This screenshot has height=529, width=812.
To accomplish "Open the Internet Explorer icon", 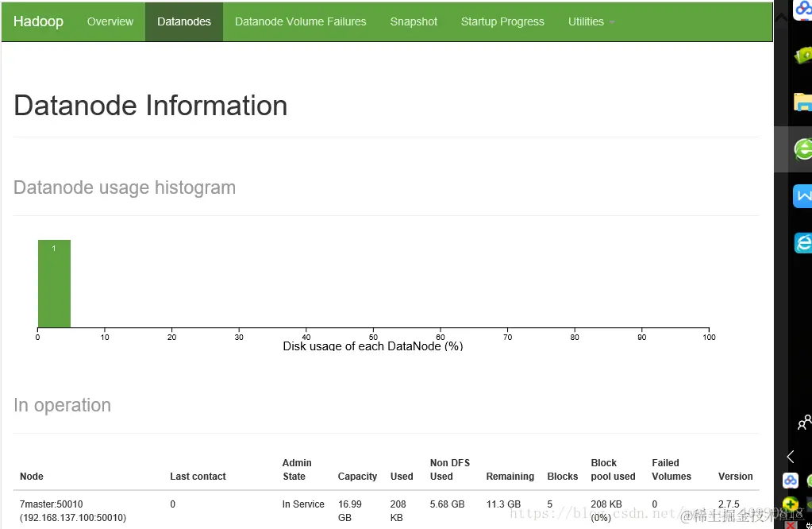I will (803, 242).
